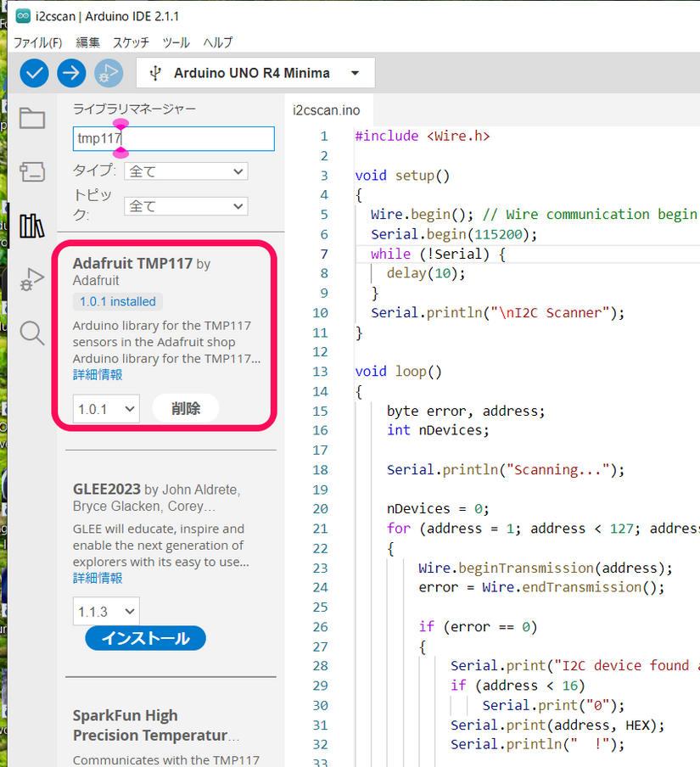Image resolution: width=700 pixels, height=767 pixels.
Task: Open the Sketchbook folder icon in sidebar
Action: click(32, 118)
